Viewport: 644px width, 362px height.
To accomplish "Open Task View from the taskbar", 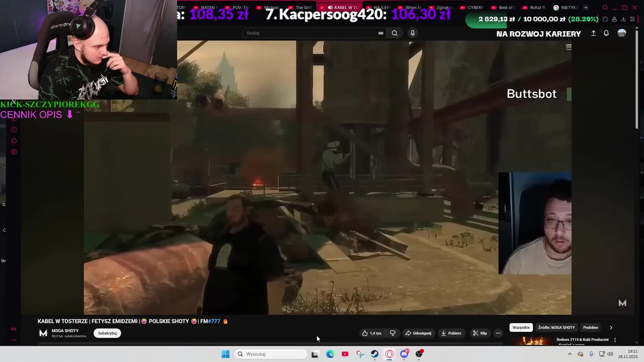I will click(x=314, y=354).
